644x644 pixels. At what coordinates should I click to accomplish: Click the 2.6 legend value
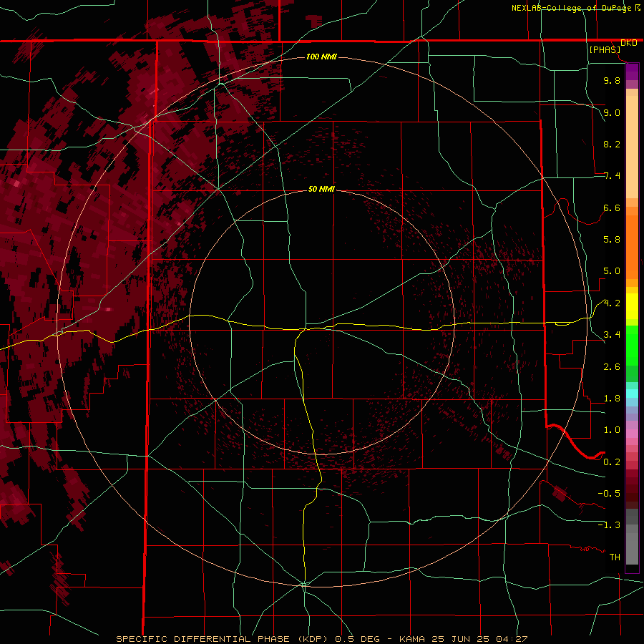[612, 367]
